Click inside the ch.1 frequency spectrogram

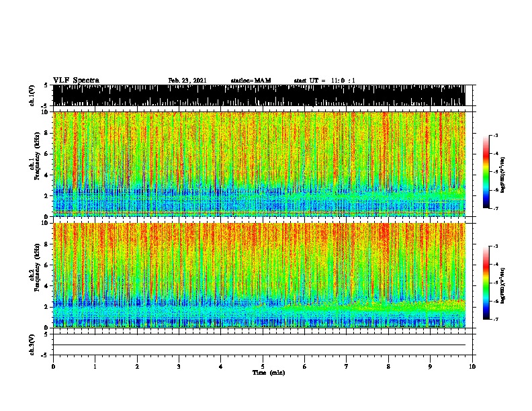click(x=259, y=164)
